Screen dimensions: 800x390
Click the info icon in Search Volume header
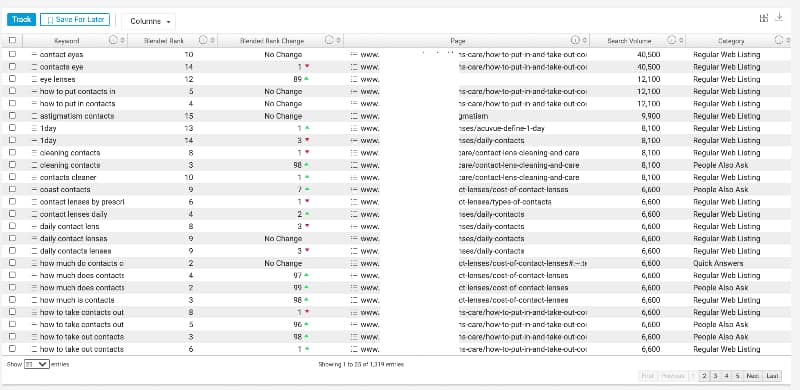(x=671, y=40)
